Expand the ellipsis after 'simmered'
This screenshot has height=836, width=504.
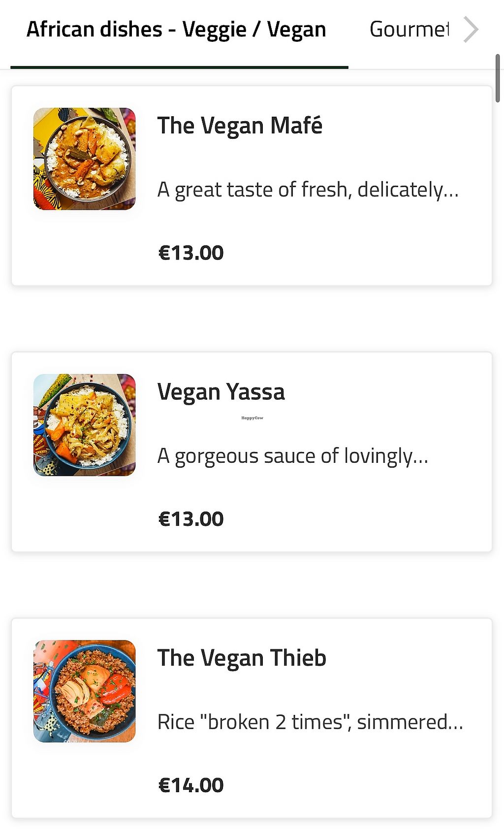click(x=456, y=724)
